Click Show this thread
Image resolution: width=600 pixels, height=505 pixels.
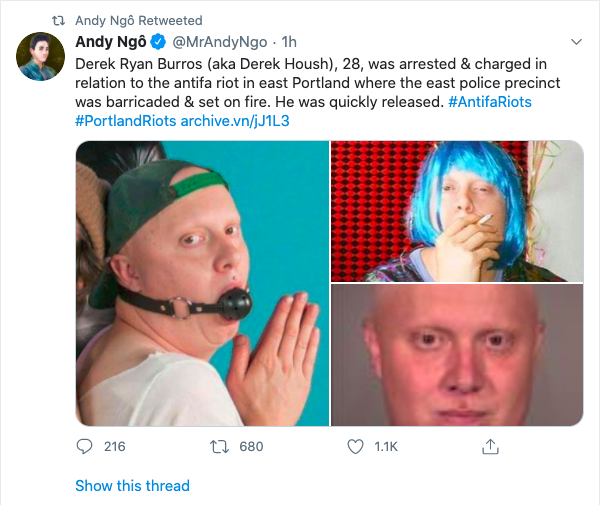coord(132,485)
